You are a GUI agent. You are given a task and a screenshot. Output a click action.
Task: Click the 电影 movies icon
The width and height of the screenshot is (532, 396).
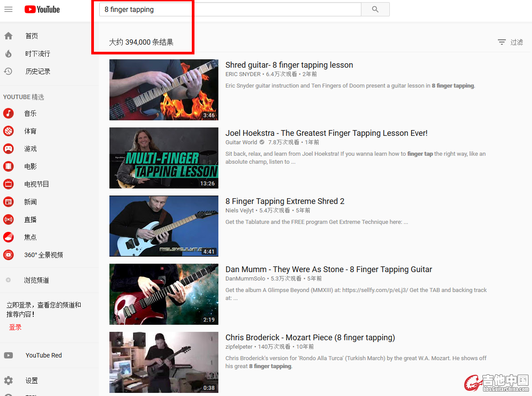(x=8, y=166)
